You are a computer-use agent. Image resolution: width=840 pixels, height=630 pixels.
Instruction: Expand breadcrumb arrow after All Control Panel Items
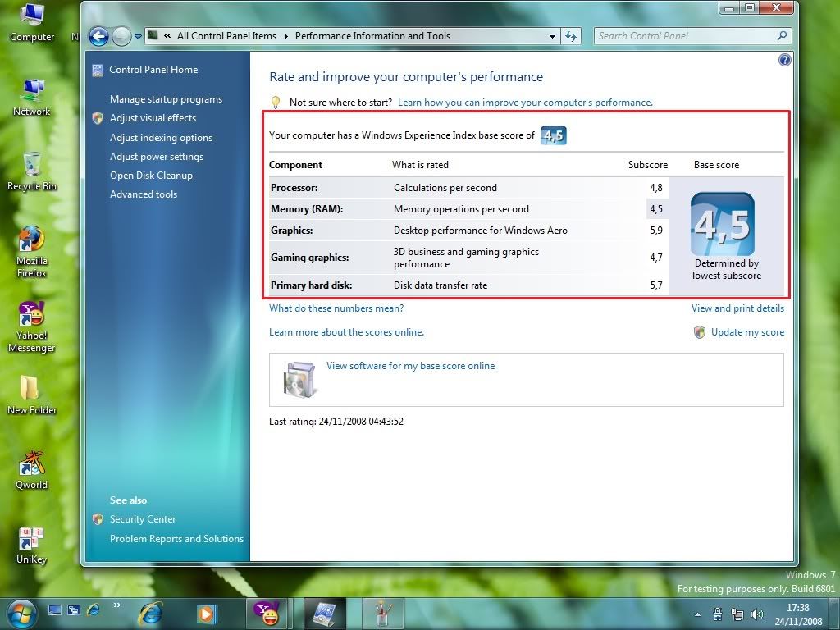click(285, 36)
